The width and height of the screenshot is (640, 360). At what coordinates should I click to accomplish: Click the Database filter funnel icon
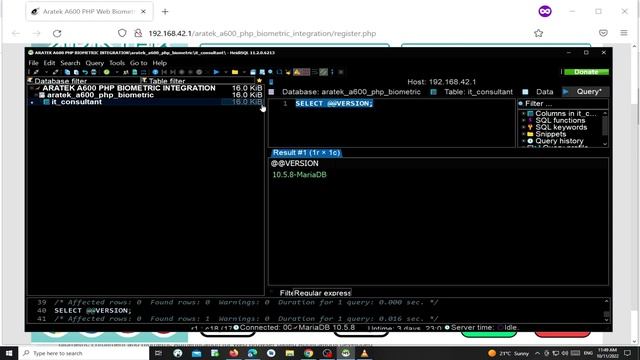point(30,80)
